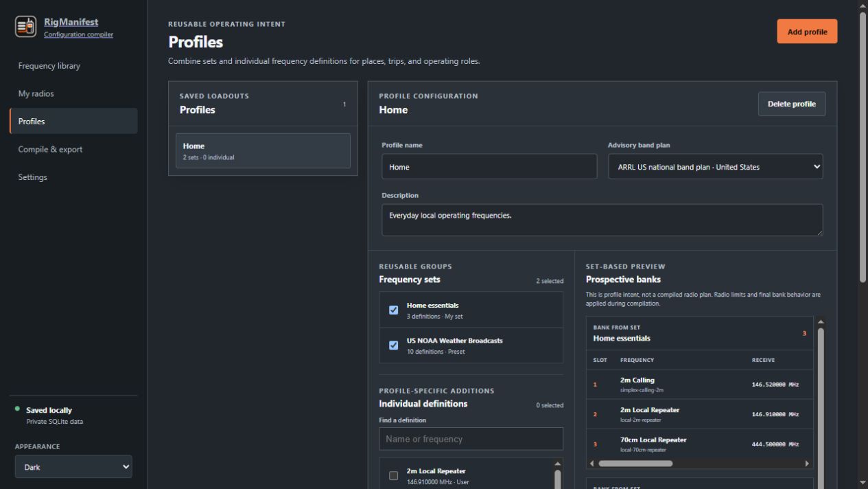Open Settings in the sidebar
868x489 pixels.
pos(73,177)
